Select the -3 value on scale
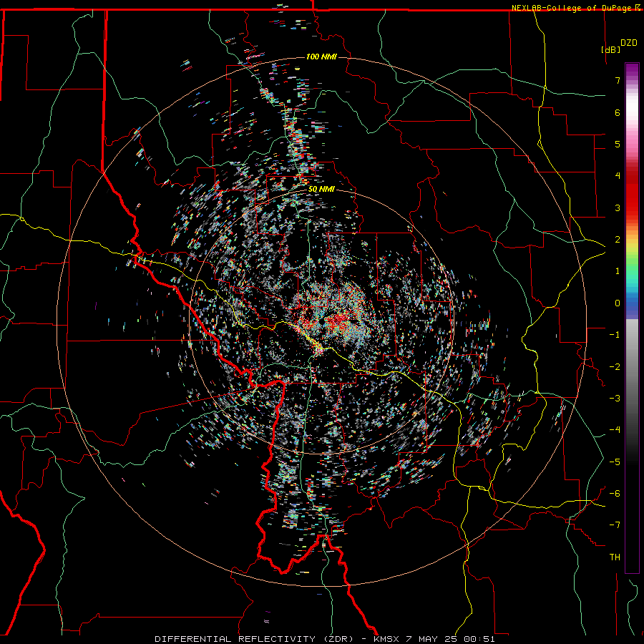The width and height of the screenshot is (644, 644). [x=615, y=399]
